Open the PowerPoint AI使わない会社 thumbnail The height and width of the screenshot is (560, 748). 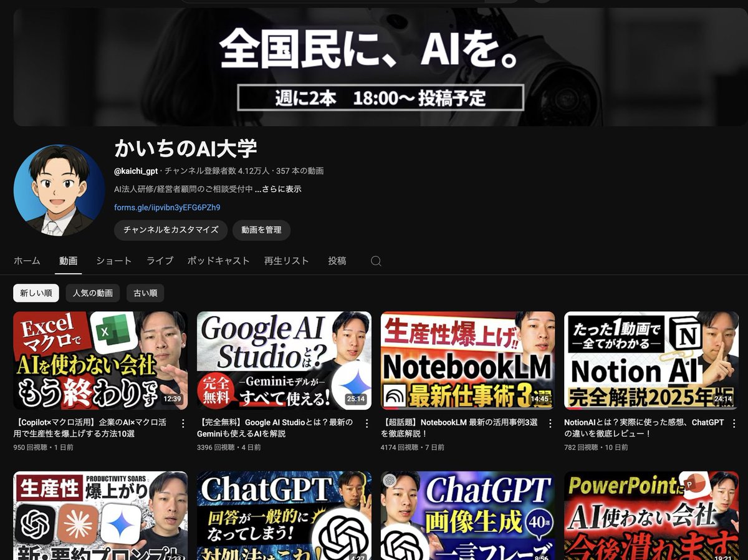(x=651, y=516)
